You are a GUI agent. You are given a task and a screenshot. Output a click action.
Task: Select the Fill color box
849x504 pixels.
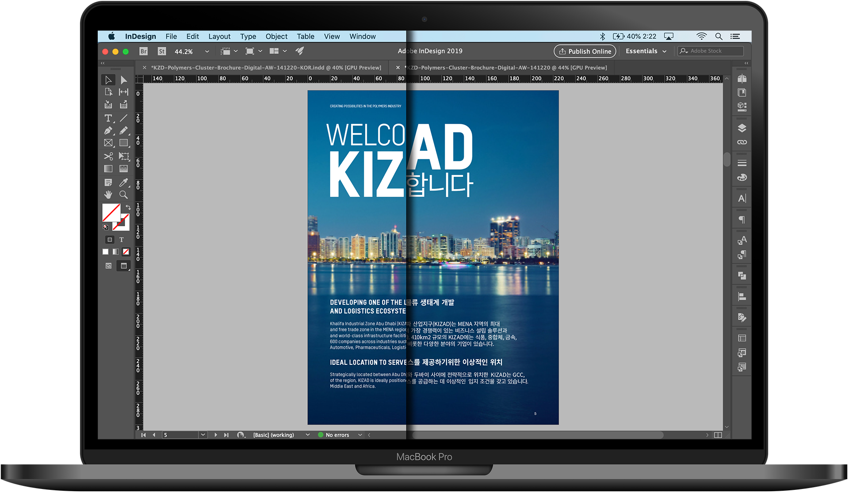111,213
